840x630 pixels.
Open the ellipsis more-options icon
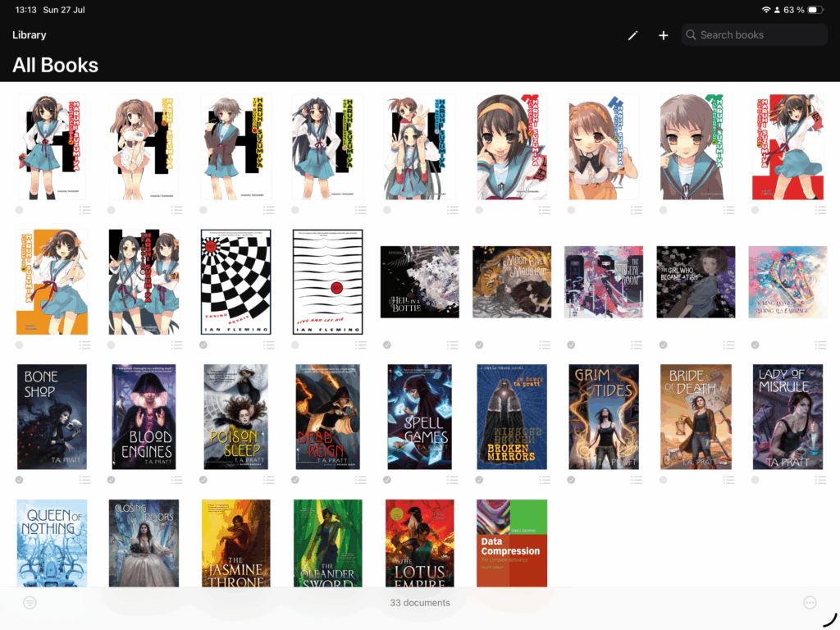click(x=810, y=603)
